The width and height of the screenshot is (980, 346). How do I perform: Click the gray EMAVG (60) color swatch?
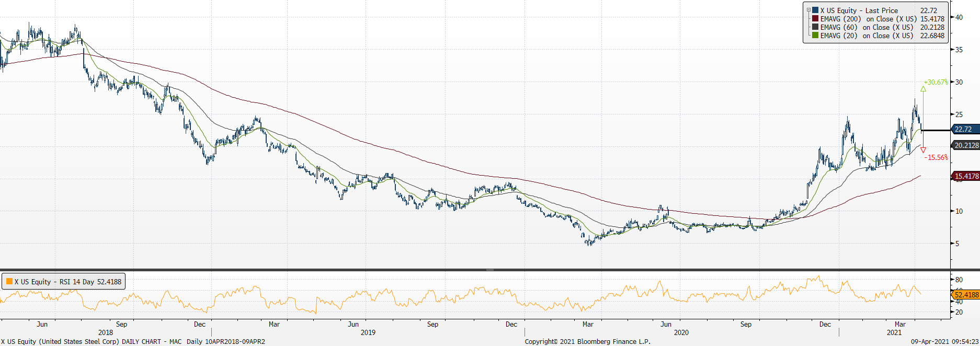pos(815,27)
